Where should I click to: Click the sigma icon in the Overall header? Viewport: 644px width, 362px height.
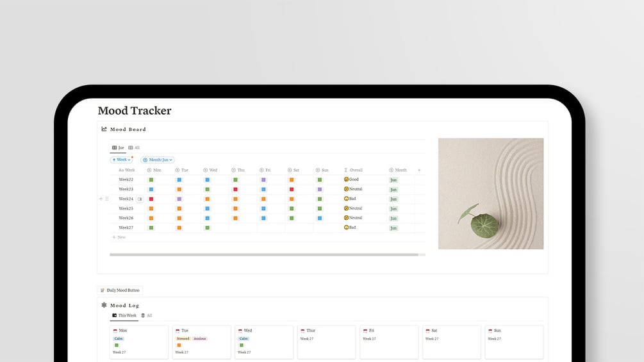346,170
